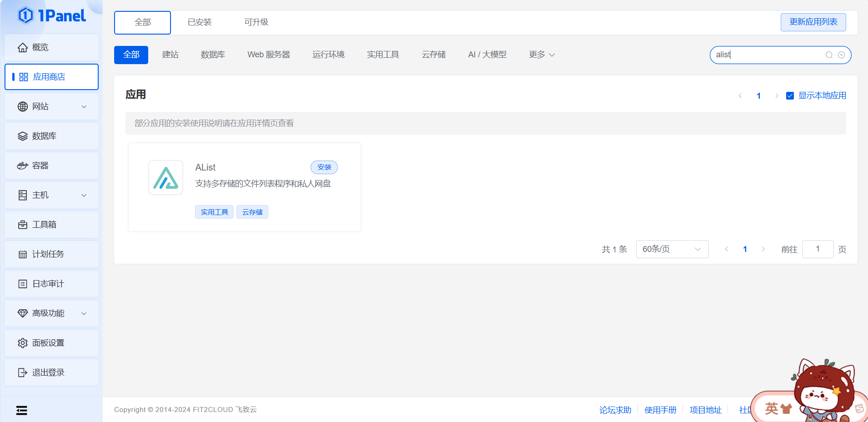The height and width of the screenshot is (422, 868).
Task: Collapse sidebar with the bottom menu icon
Action: pyautogui.click(x=21, y=411)
